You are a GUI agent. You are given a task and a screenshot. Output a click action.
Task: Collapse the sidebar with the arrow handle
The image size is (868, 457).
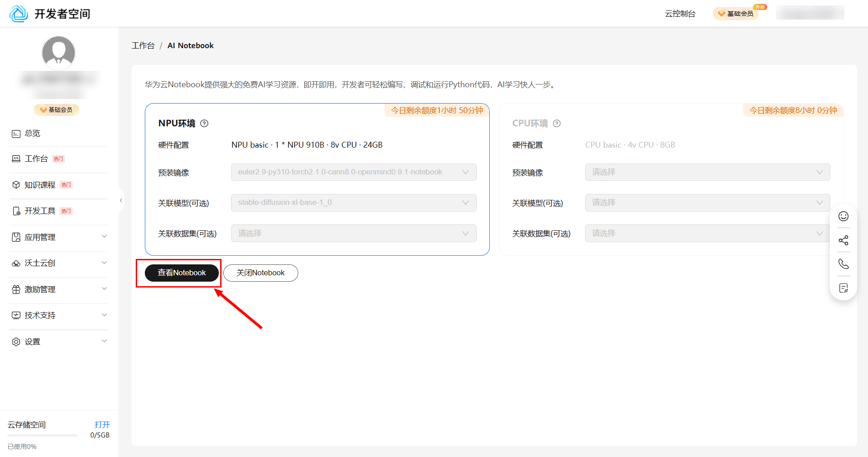[121, 200]
